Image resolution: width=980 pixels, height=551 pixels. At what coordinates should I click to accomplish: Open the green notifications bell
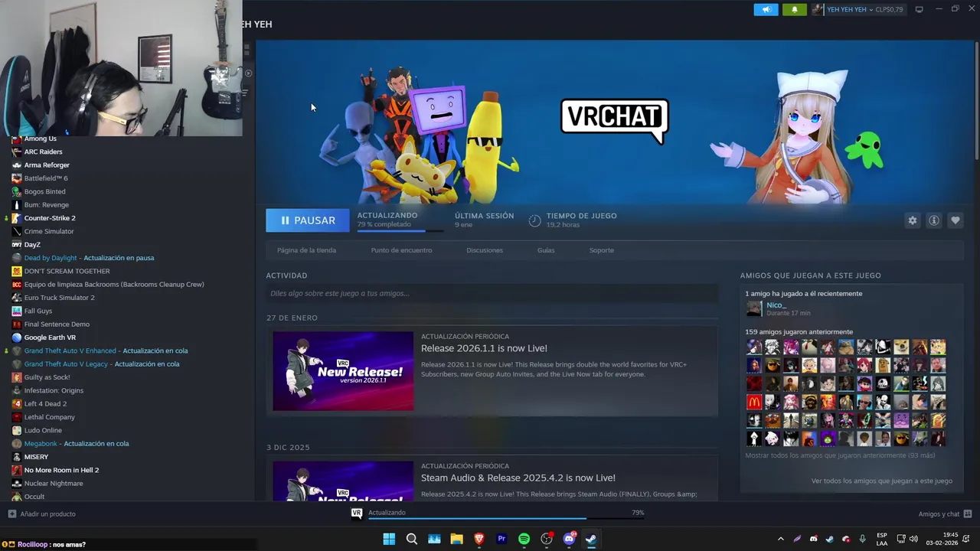point(794,10)
